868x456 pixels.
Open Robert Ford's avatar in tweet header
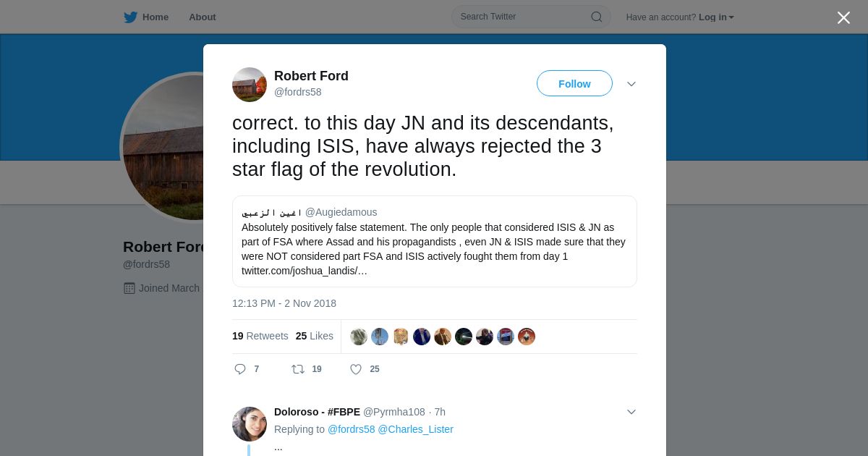[x=250, y=85]
